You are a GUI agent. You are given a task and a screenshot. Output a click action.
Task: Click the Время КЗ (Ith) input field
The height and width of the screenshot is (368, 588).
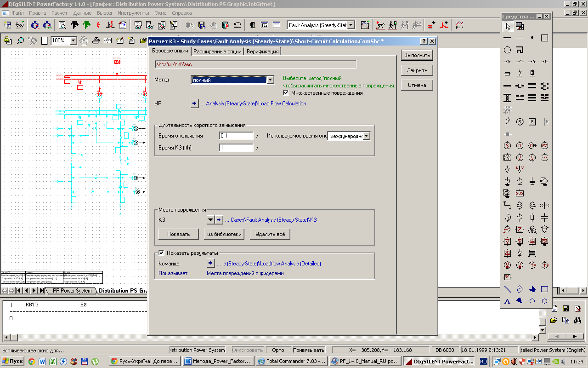236,148
